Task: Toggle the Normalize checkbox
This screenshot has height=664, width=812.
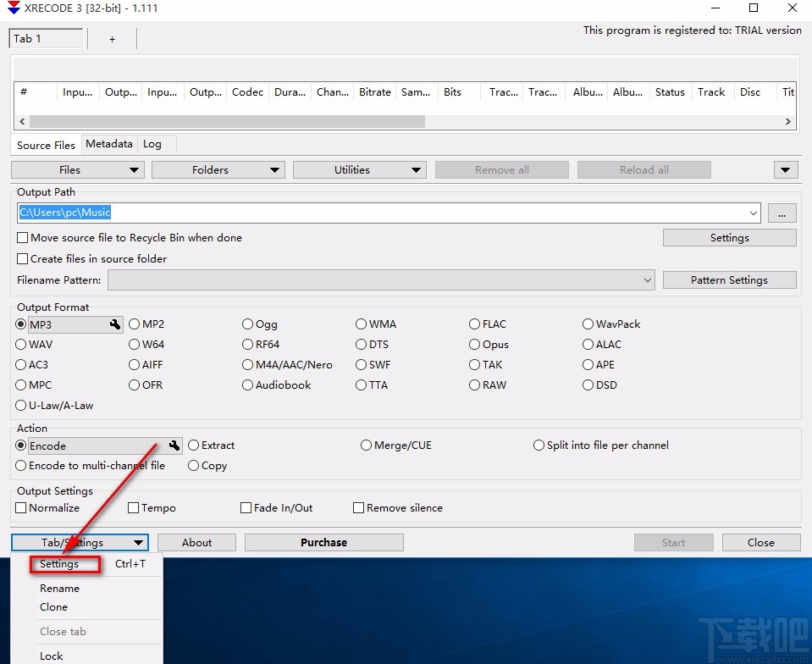Action: [21, 508]
